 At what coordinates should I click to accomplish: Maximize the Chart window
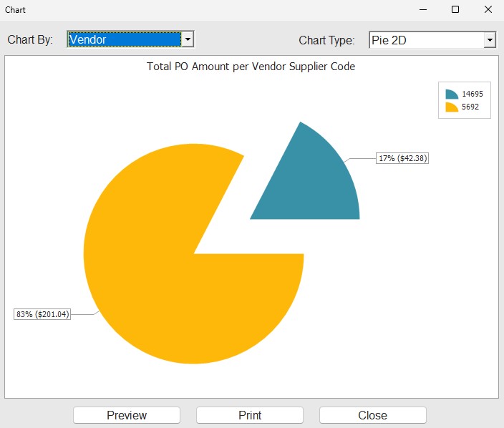pos(455,10)
